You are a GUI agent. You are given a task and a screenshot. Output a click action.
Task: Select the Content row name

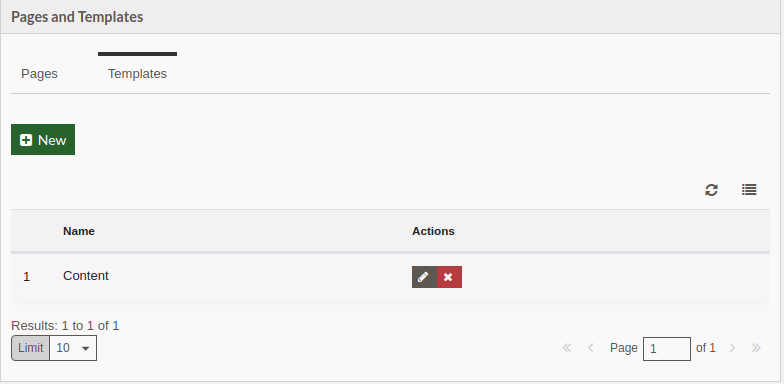(86, 276)
